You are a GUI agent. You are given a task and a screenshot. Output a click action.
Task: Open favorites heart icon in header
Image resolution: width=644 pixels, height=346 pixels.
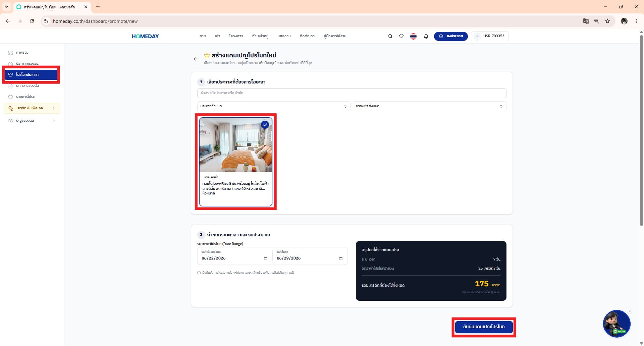[x=401, y=36]
